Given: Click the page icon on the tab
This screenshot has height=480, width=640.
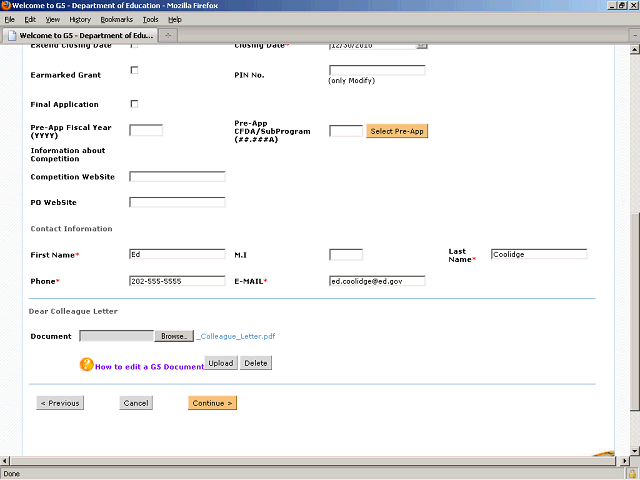Looking at the screenshot, I should point(12,36).
